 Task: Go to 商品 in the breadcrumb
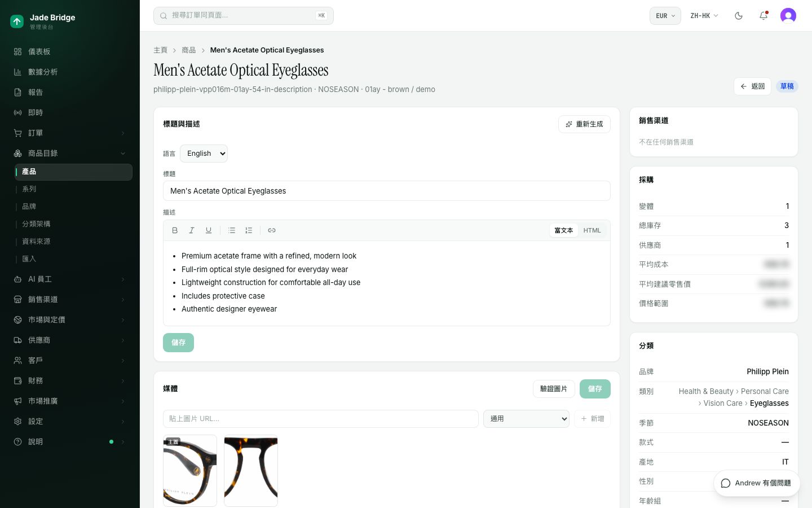click(x=189, y=50)
